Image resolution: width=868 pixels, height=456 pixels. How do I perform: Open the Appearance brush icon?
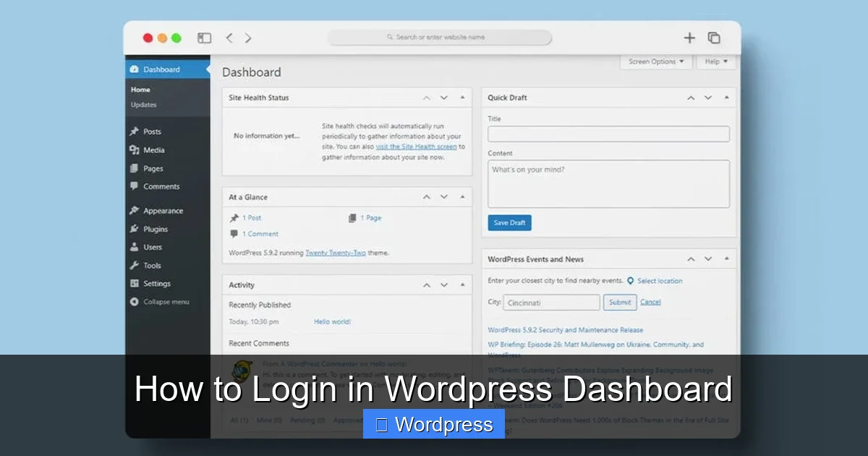coord(134,211)
